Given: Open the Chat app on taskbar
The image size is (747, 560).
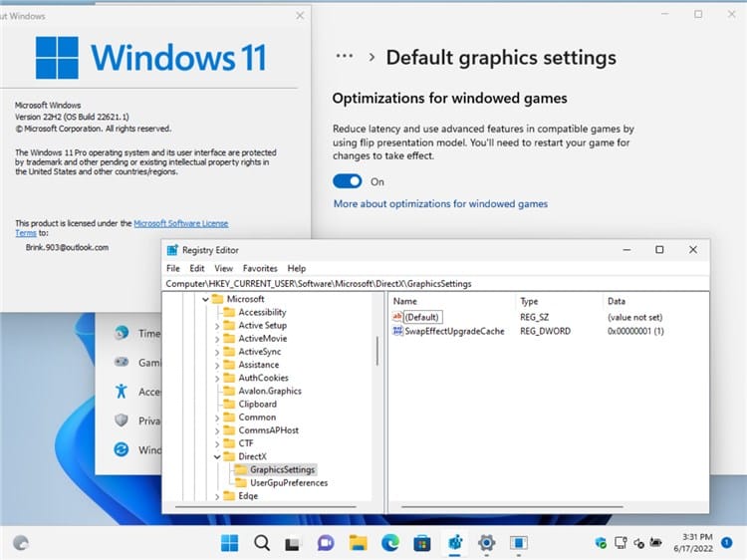Looking at the screenshot, I should coord(326,543).
